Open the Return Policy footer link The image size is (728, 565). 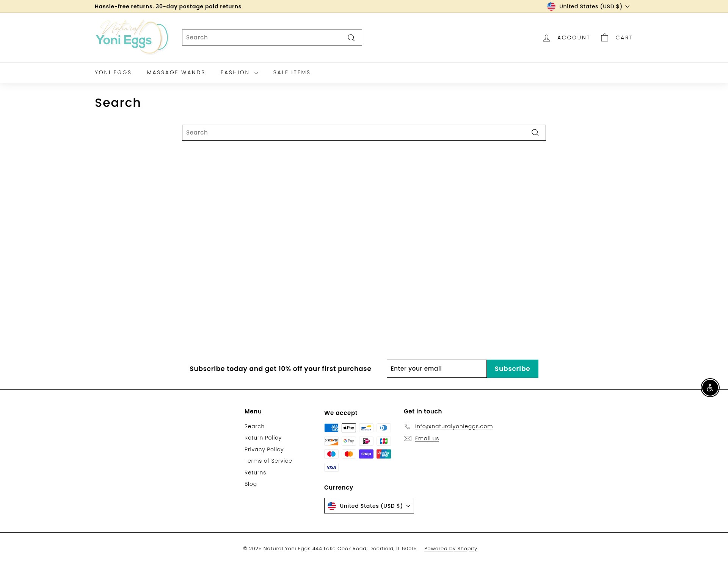tap(263, 438)
